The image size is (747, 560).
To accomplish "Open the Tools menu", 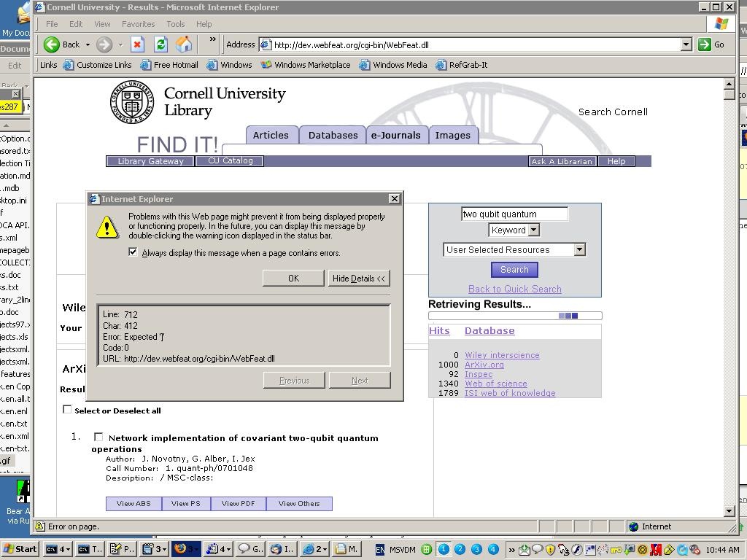I will coord(175,24).
